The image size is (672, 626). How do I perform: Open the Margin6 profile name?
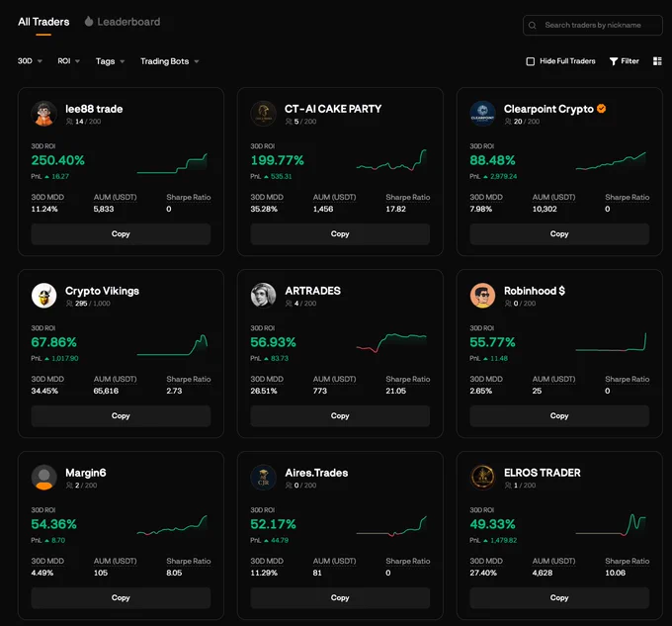86,473
